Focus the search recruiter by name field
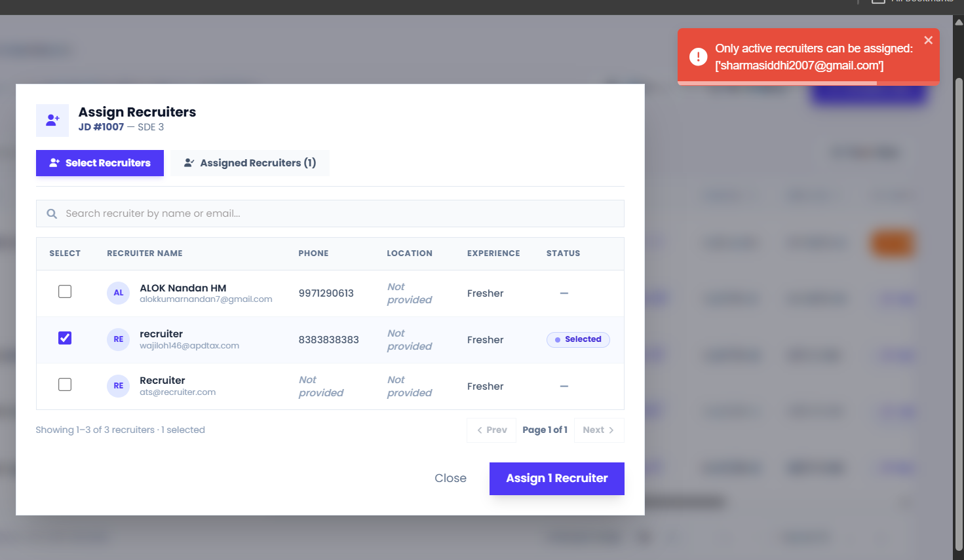Viewport: 964px width, 560px height. click(x=330, y=214)
